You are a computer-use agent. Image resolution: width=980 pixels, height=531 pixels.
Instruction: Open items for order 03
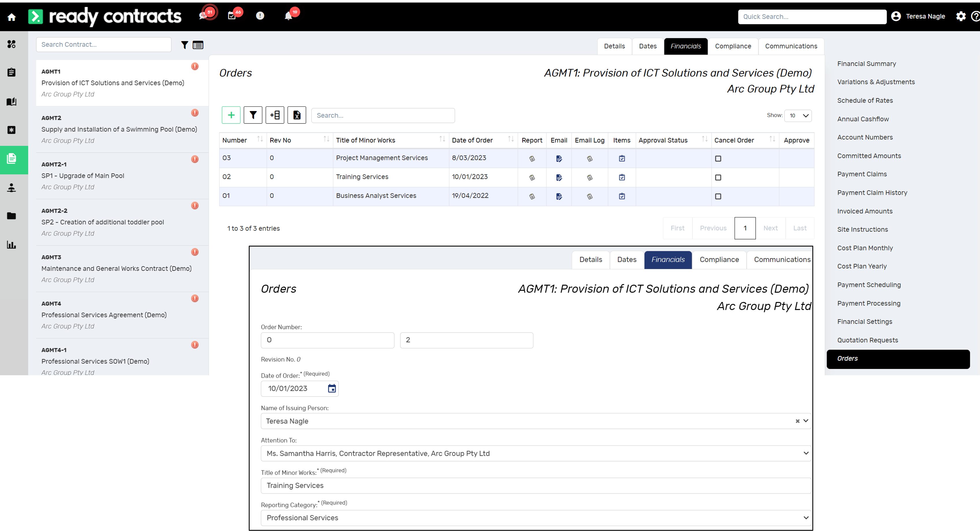tap(622, 159)
